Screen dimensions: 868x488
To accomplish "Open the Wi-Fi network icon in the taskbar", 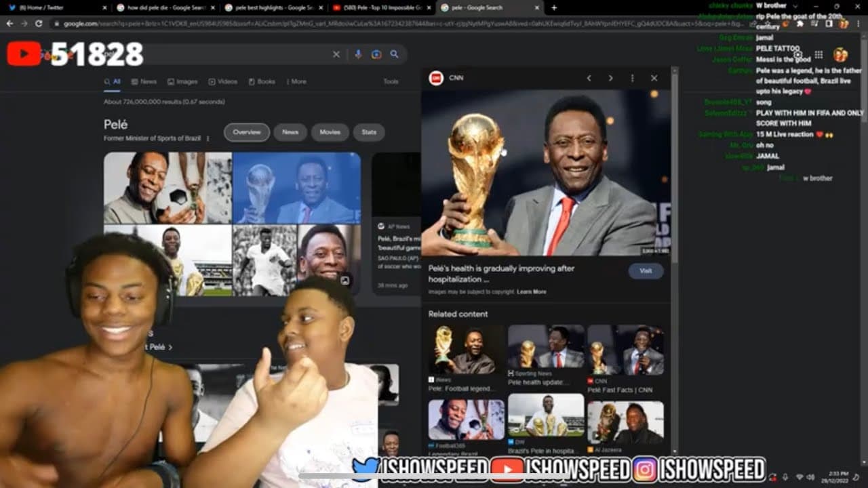I will pyautogui.click(x=798, y=477).
